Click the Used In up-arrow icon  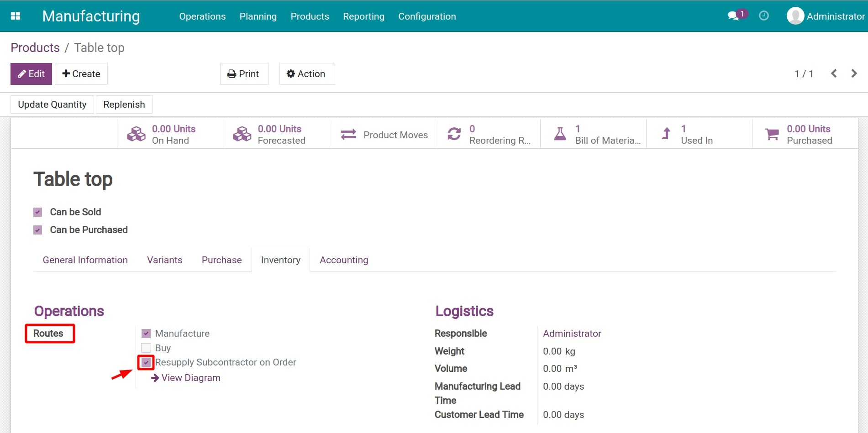click(x=666, y=134)
